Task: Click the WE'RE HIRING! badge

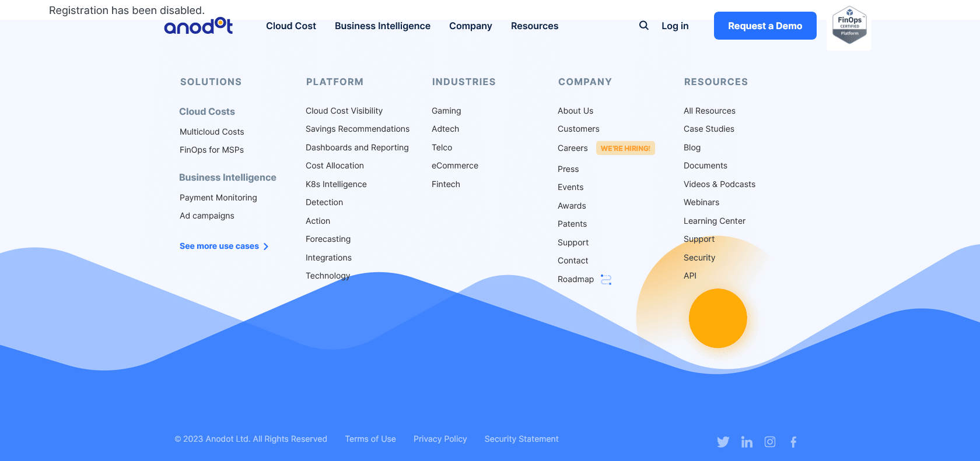Action: click(625, 148)
